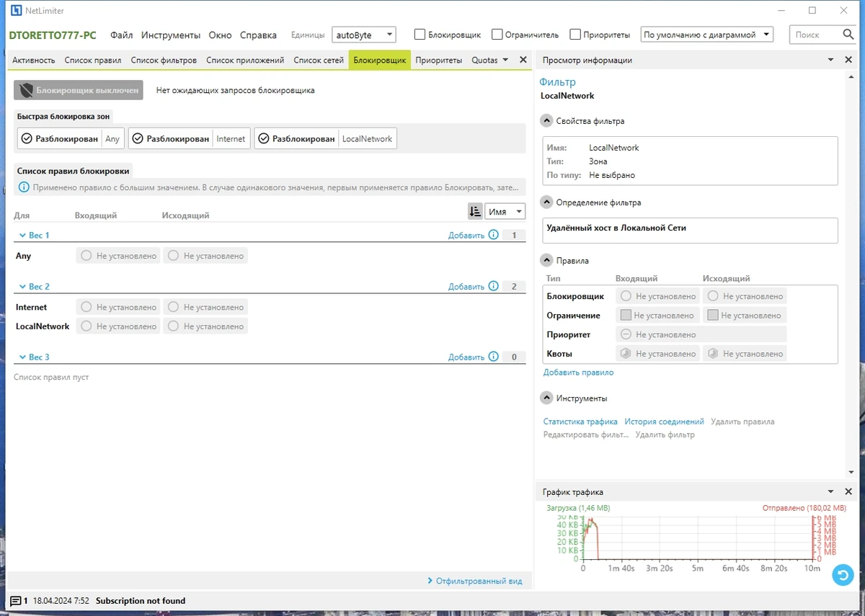Set outgoing blocker rule for Any

[x=205, y=256]
